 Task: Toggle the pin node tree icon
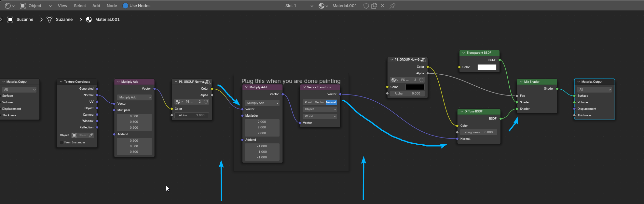point(392,6)
